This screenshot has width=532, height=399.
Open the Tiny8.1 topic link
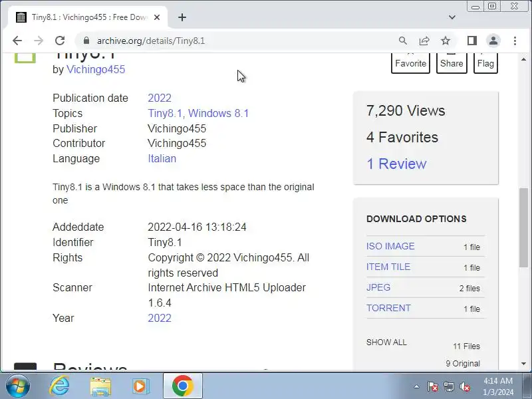point(165,113)
